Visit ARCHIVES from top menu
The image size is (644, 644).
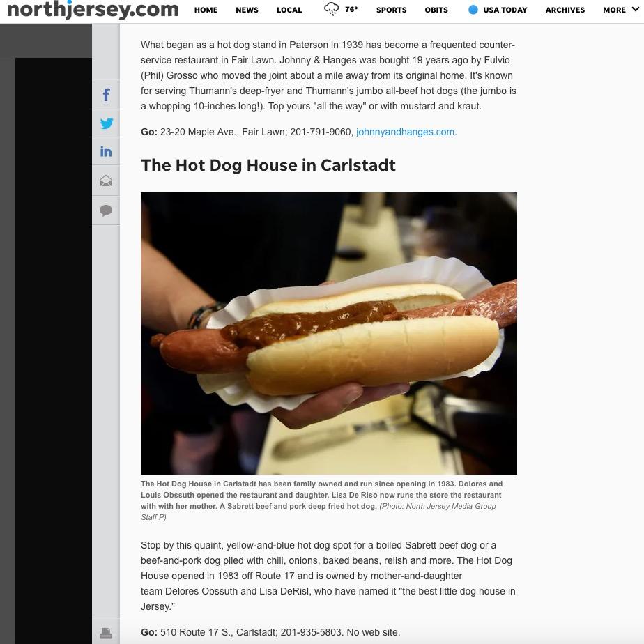coord(565,10)
